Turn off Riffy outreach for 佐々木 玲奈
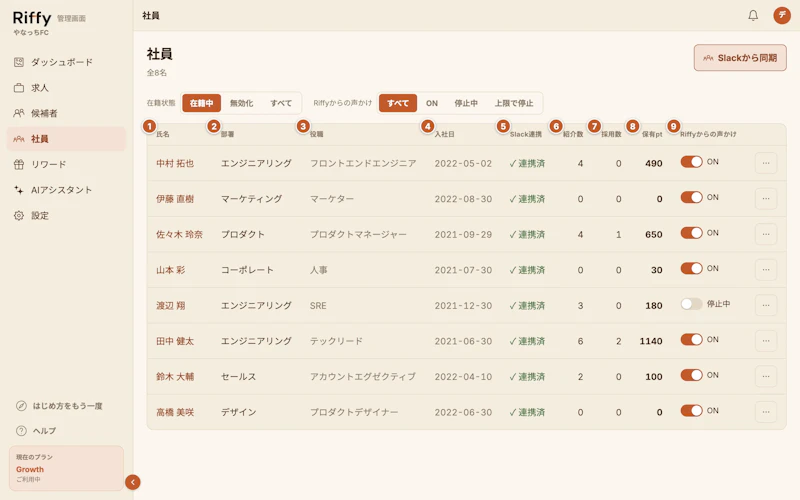This screenshot has width=800, height=500. (691, 233)
